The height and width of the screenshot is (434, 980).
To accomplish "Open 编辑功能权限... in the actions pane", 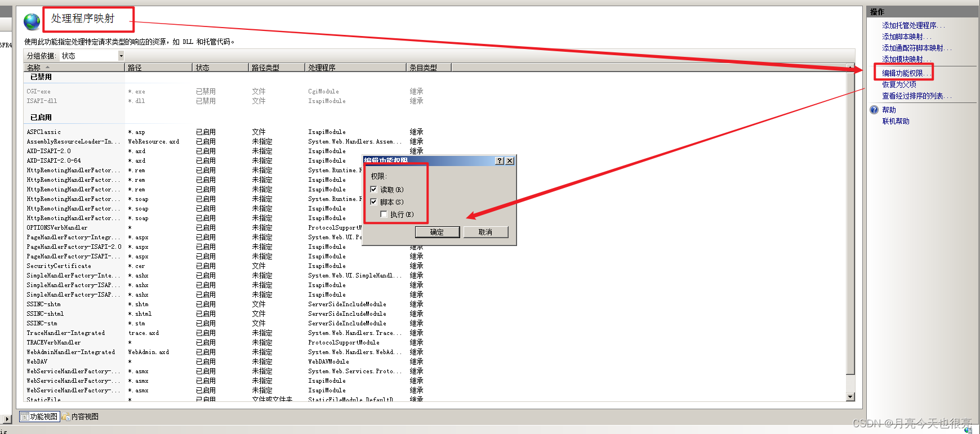I will pyautogui.click(x=906, y=73).
